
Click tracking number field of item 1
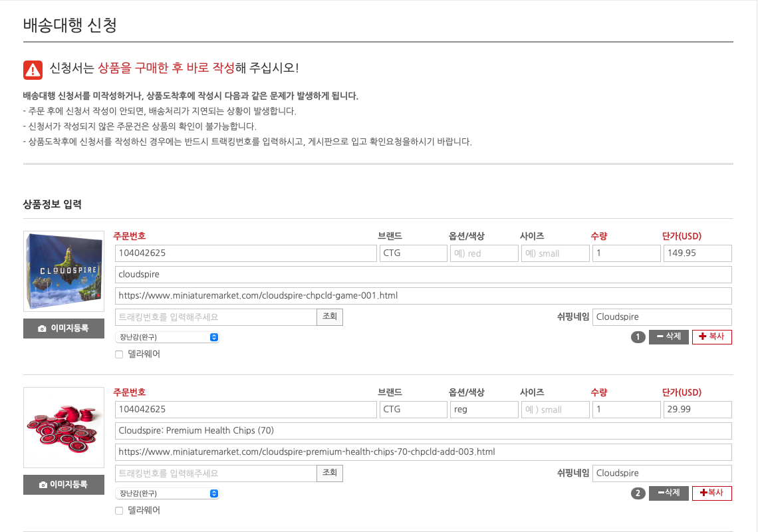[x=215, y=317]
